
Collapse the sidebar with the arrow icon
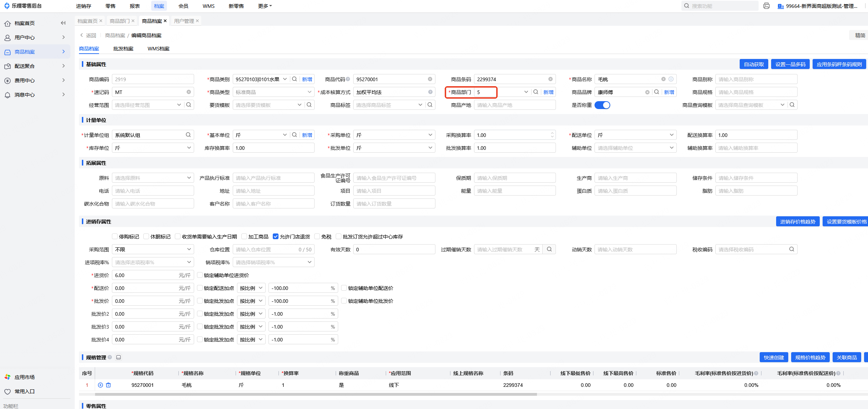pos(63,23)
